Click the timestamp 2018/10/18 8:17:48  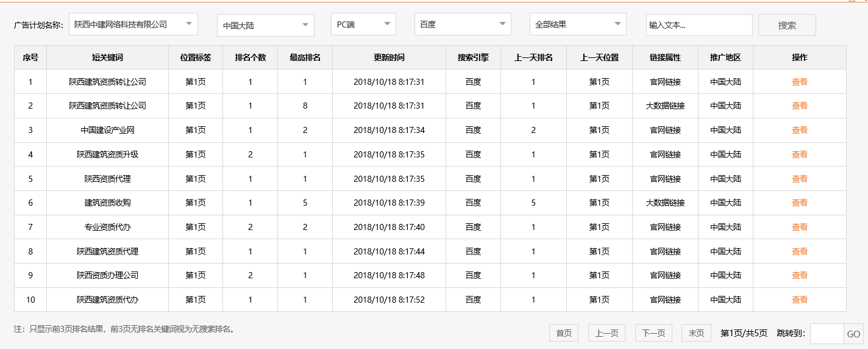(x=389, y=275)
